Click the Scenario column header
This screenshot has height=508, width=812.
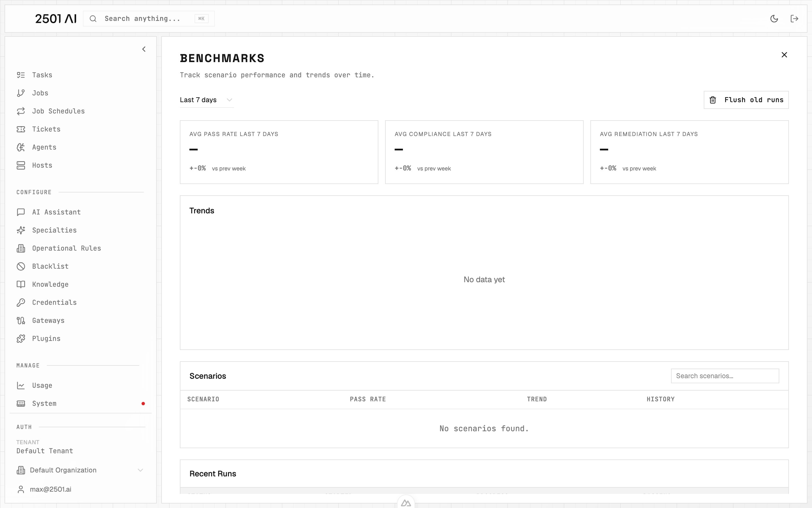(x=203, y=399)
